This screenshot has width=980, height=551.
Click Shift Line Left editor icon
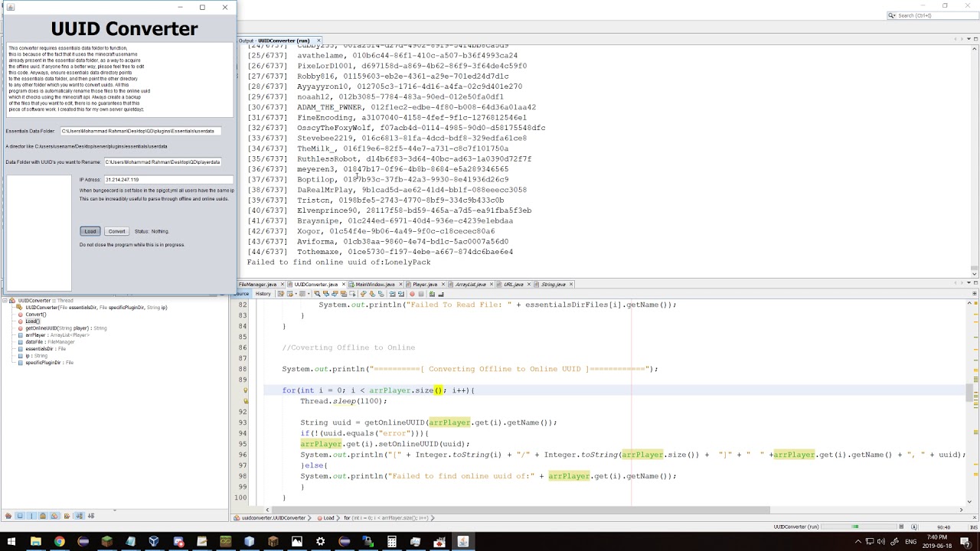[392, 294]
